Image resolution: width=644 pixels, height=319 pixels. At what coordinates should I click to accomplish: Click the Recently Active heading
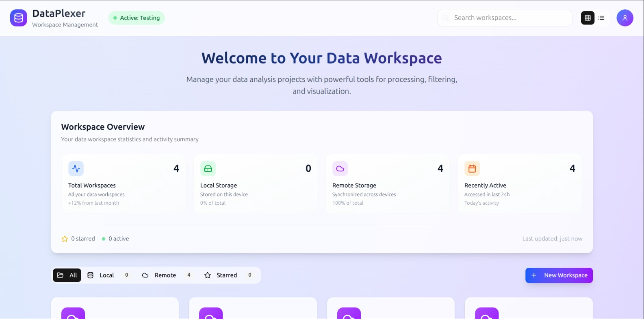[485, 185]
